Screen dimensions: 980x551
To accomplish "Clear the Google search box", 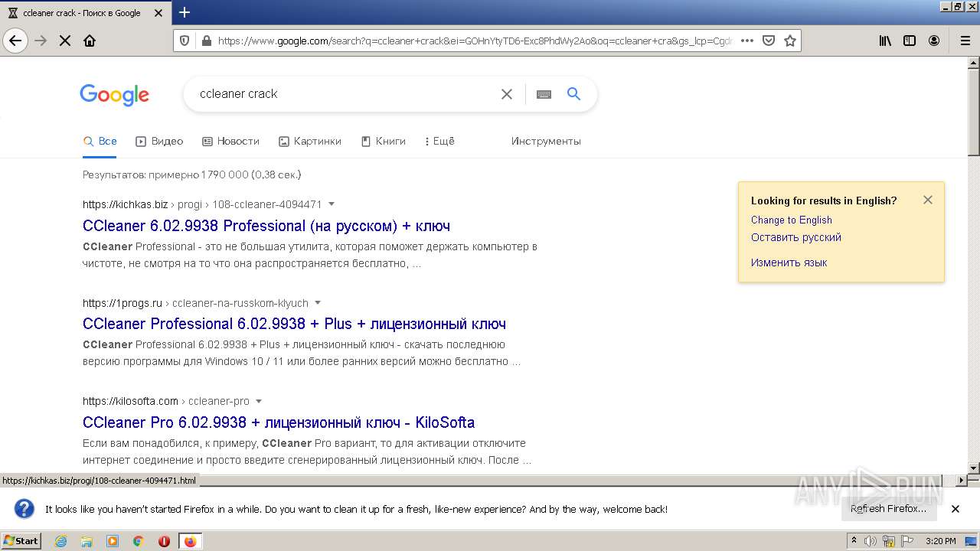I will pyautogui.click(x=507, y=94).
